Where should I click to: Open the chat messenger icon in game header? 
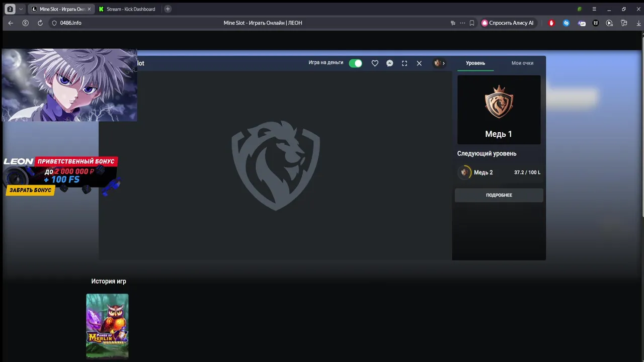(x=389, y=63)
